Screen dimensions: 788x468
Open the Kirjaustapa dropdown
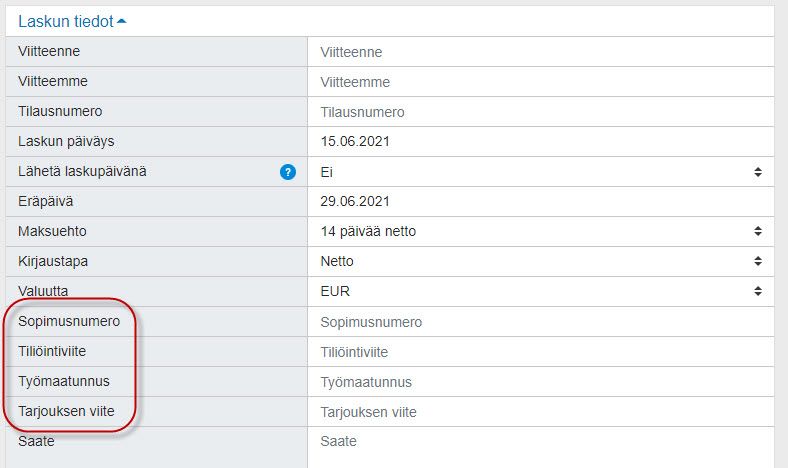point(540,262)
